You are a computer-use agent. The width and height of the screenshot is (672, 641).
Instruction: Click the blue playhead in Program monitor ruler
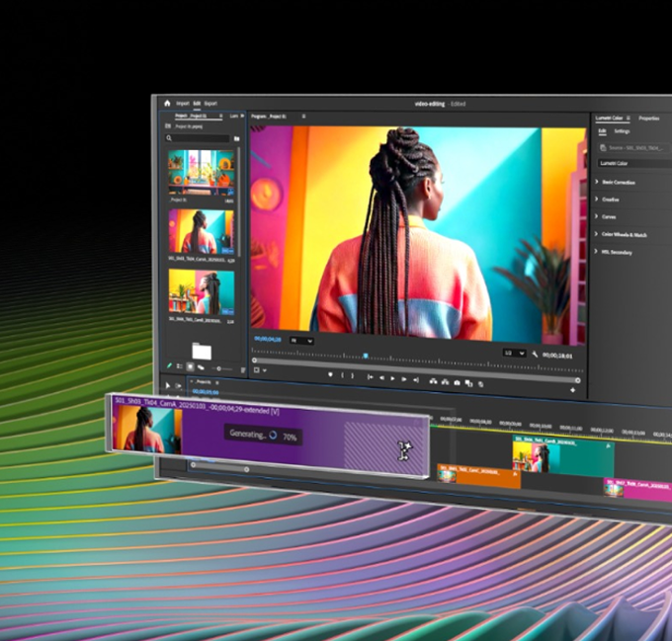point(366,356)
